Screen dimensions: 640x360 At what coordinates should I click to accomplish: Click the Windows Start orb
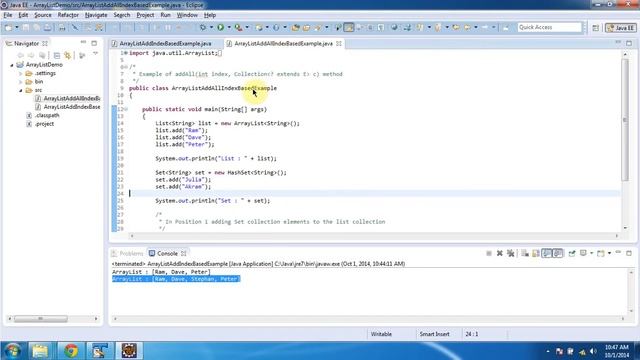[13, 351]
